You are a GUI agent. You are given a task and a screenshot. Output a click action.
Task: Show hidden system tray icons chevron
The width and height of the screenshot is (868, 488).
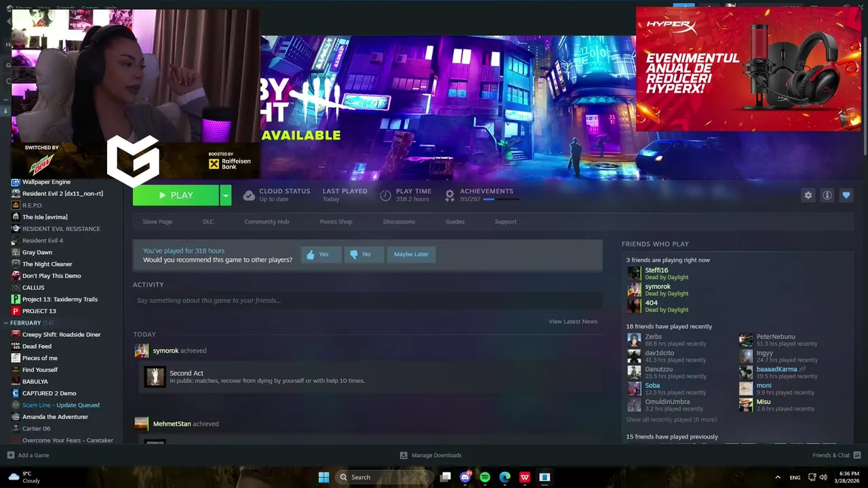point(778,477)
